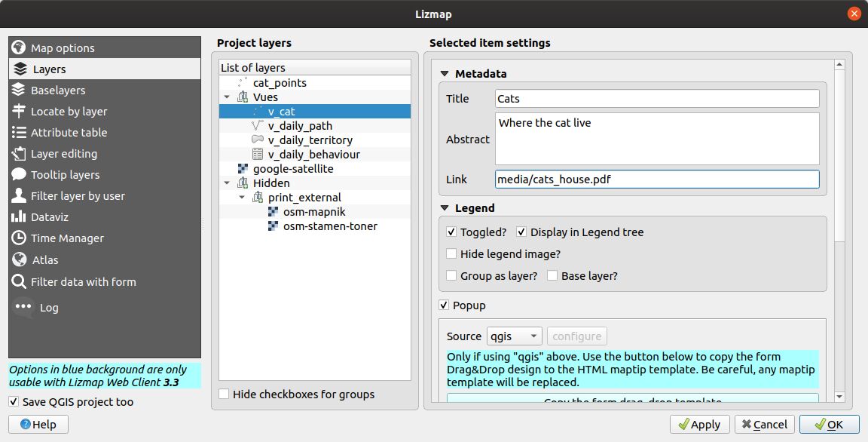
Task: Collapse the Vues group arrow
Action: [227, 97]
